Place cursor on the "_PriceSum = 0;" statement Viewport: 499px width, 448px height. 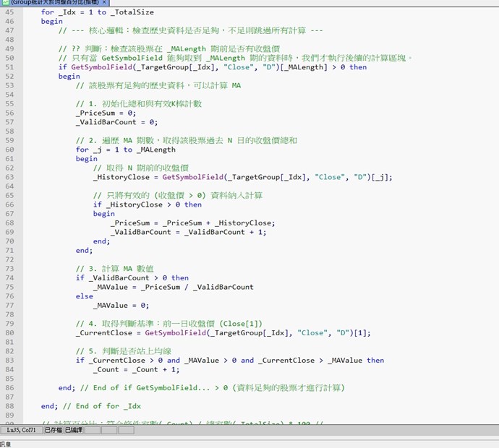[x=106, y=113]
